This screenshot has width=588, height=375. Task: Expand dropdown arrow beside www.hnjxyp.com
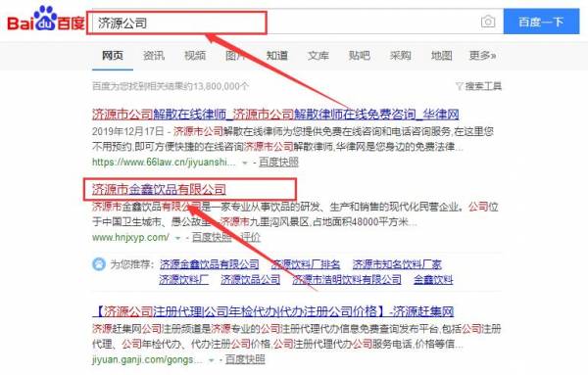click(177, 238)
